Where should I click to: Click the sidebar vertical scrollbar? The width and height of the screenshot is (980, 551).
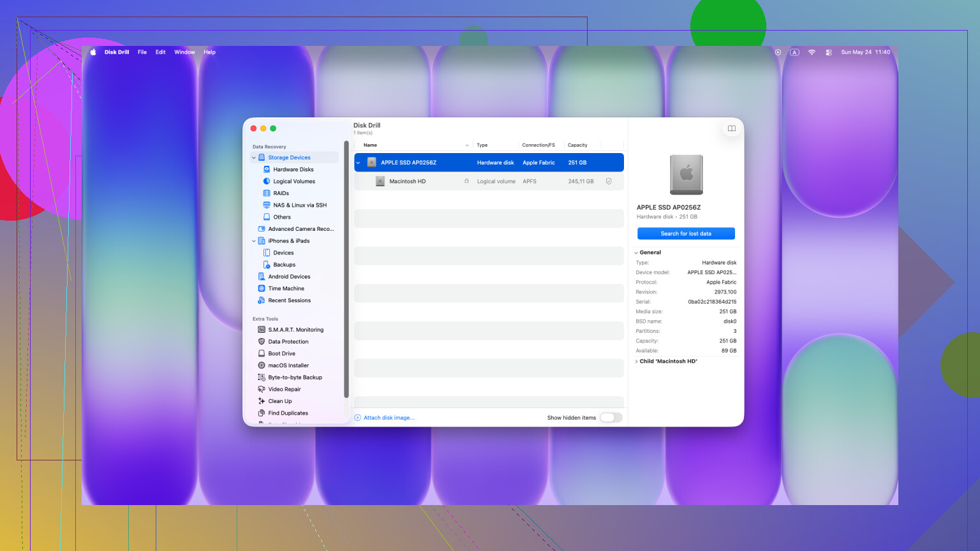click(346, 269)
